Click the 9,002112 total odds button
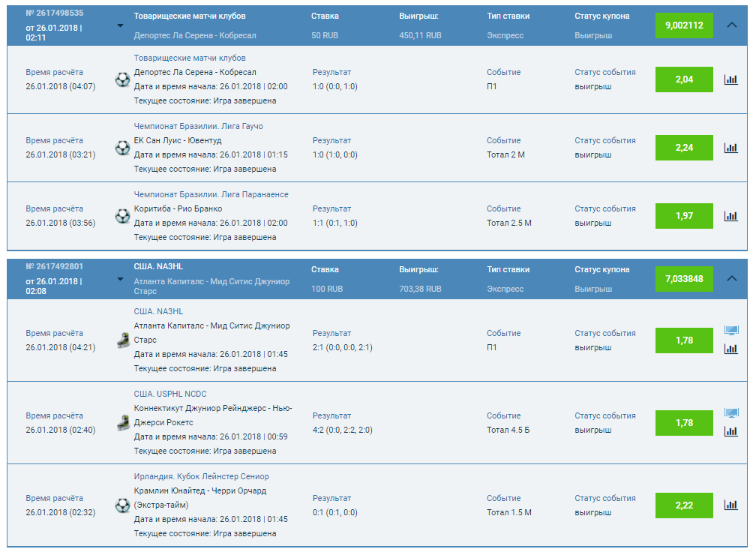Viewport: 756px width, 552px height. tap(684, 25)
